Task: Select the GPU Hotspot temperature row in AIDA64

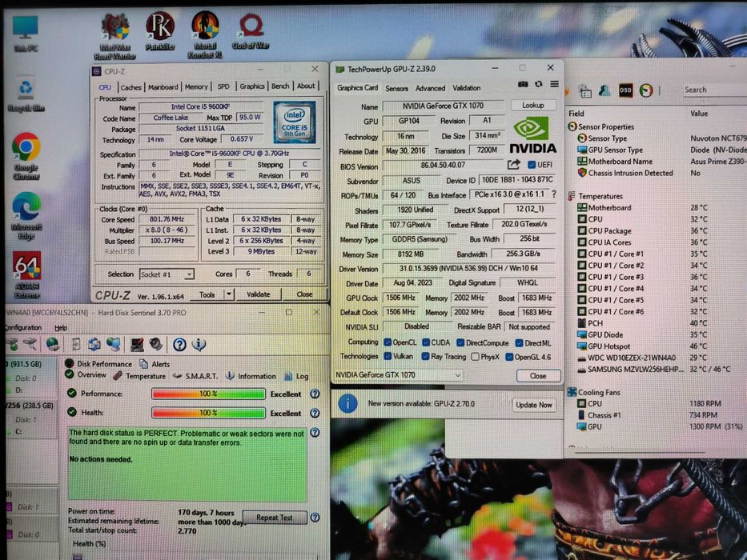Action: 661,346
